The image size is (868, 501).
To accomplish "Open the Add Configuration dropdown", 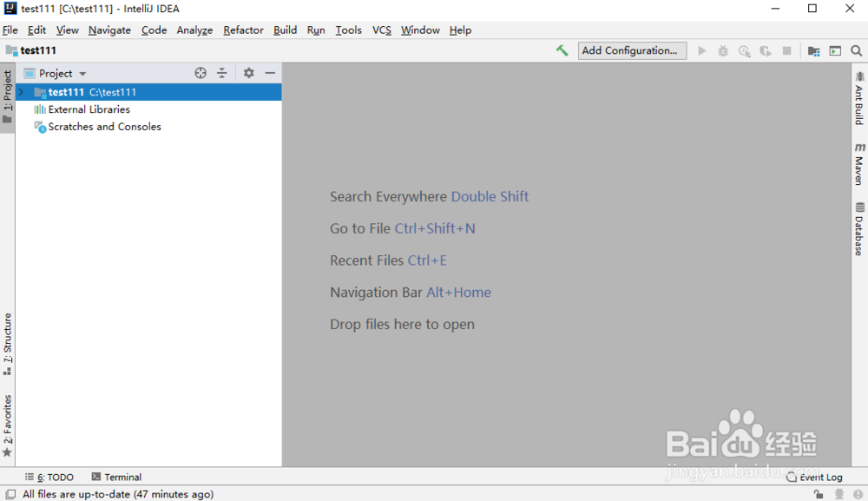I will tap(632, 50).
